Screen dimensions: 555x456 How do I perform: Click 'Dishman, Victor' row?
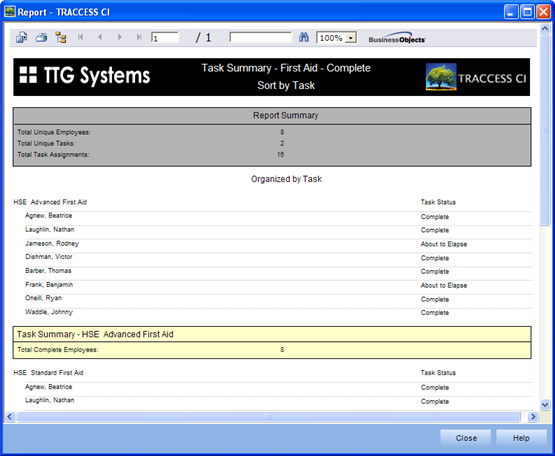(48, 257)
